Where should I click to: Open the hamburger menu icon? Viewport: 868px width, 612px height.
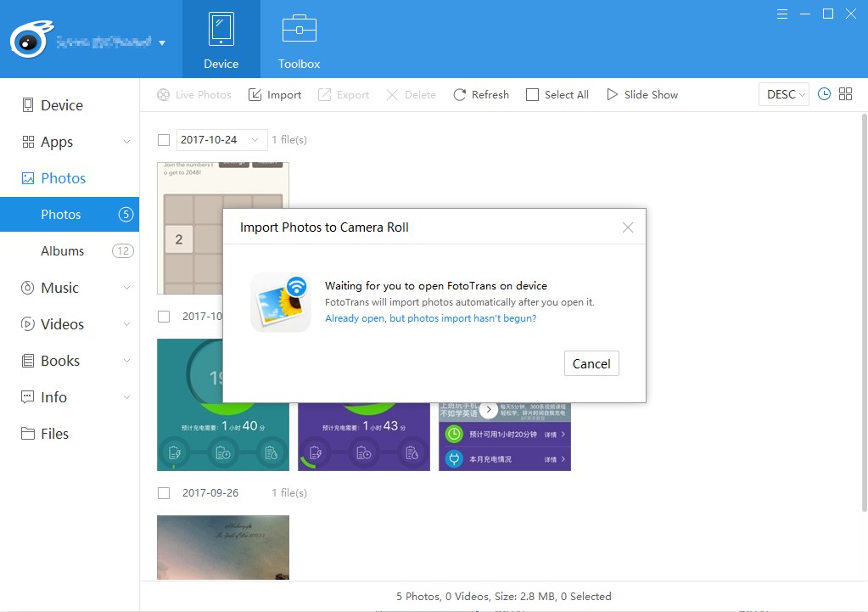(x=781, y=14)
